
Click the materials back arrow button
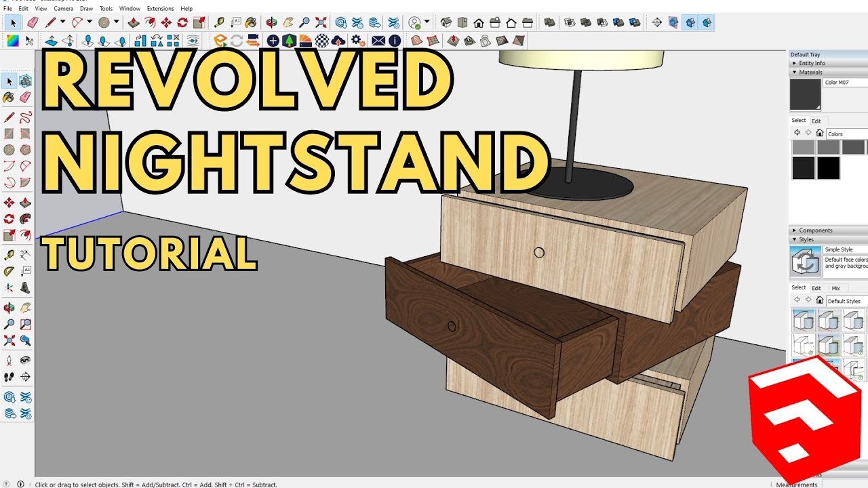(x=797, y=133)
